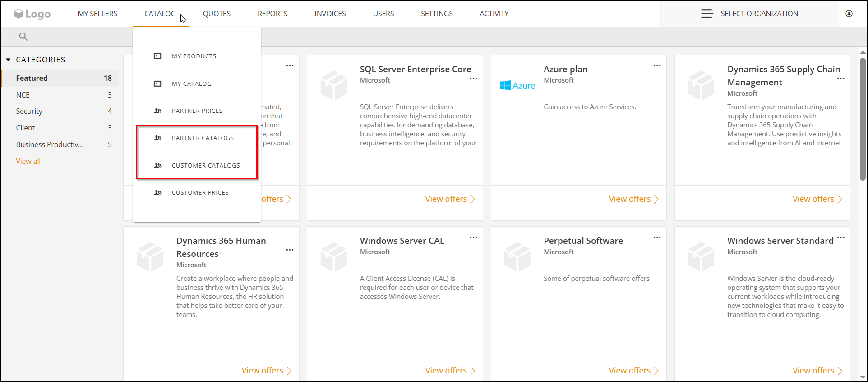Click the Windows Server Standard title
The height and width of the screenshot is (382, 868).
coord(780,241)
